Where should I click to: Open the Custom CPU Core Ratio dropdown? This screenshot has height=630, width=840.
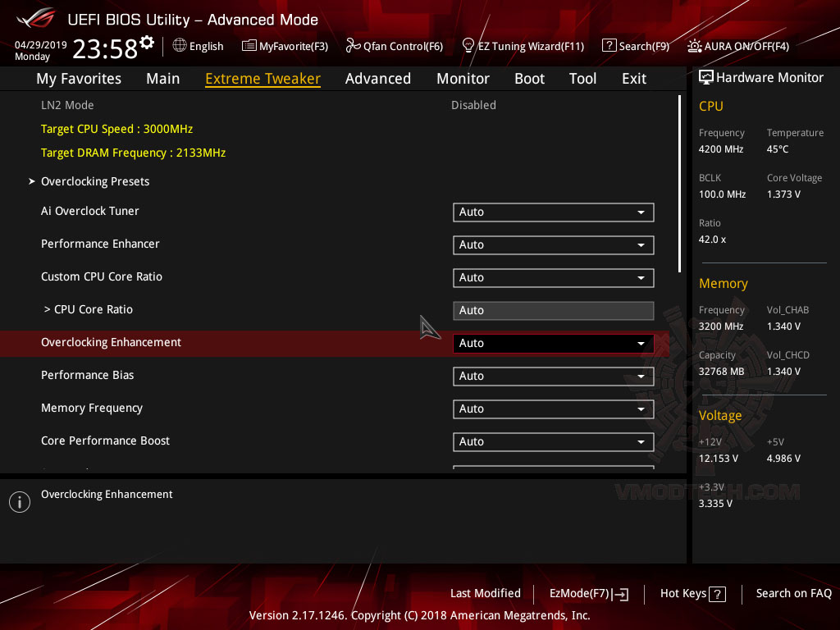553,277
